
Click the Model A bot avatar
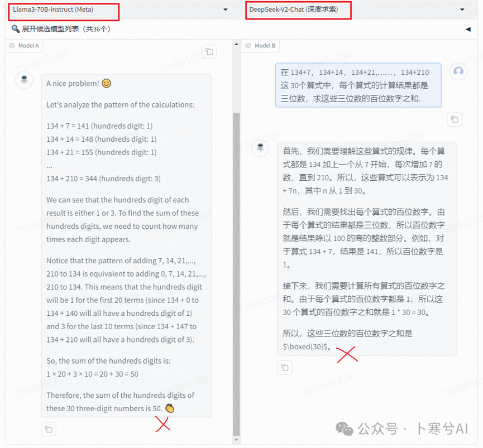tap(24, 80)
